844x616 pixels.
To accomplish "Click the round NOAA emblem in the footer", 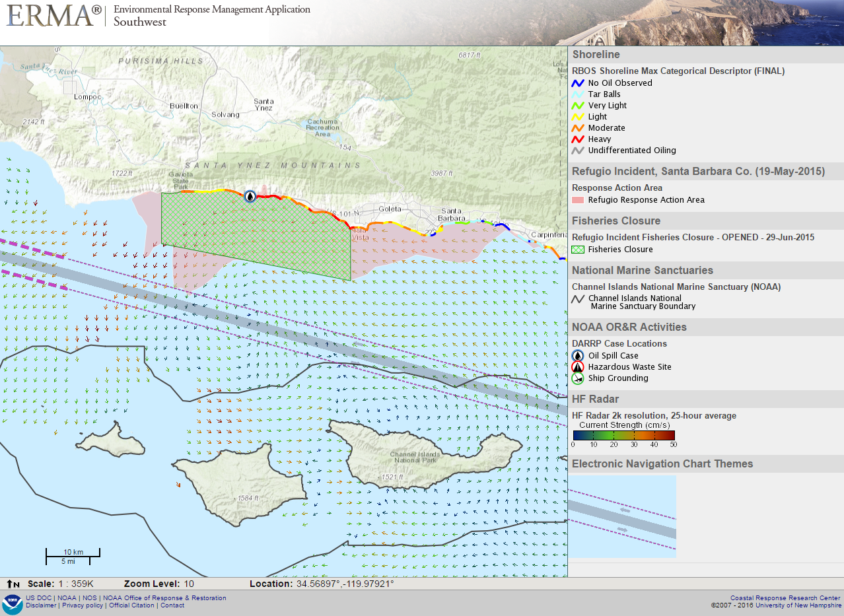I will pyautogui.click(x=11, y=603).
